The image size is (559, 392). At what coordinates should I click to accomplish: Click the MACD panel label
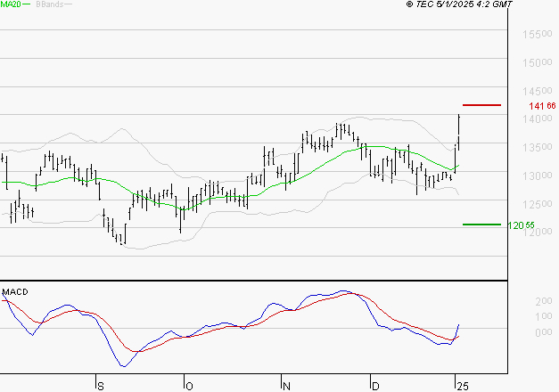click(x=15, y=292)
